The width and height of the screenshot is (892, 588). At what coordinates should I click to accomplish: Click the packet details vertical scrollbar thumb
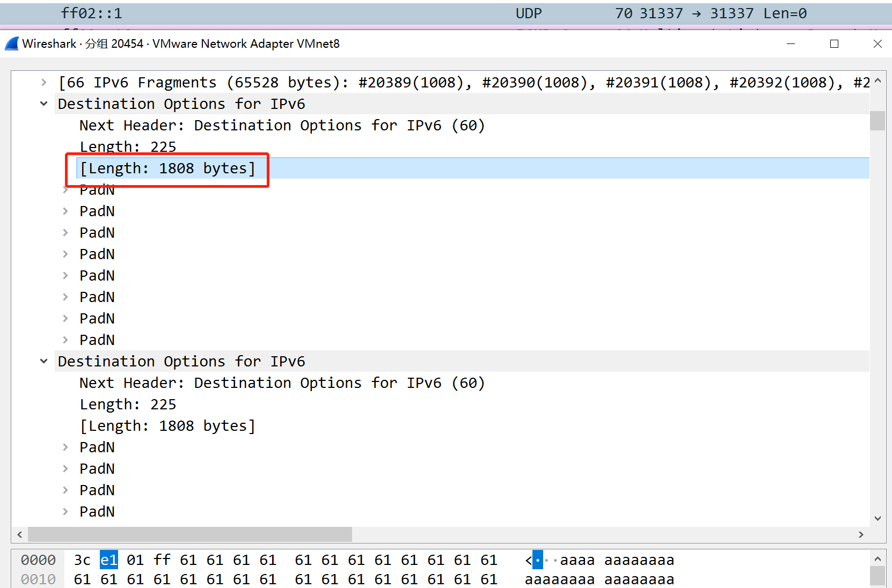[878, 121]
